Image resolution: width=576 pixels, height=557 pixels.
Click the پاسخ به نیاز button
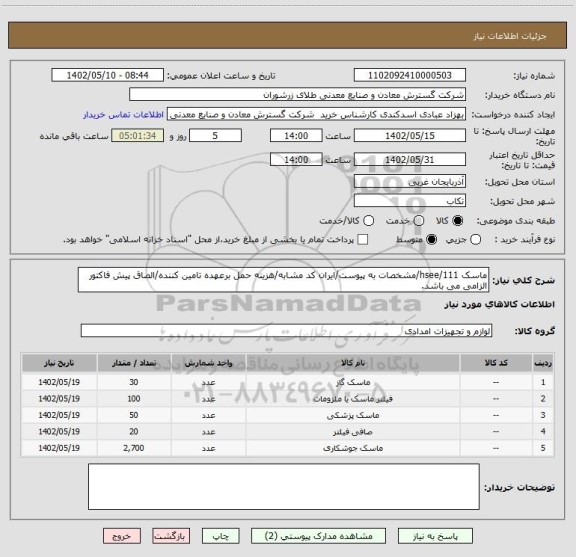click(435, 536)
